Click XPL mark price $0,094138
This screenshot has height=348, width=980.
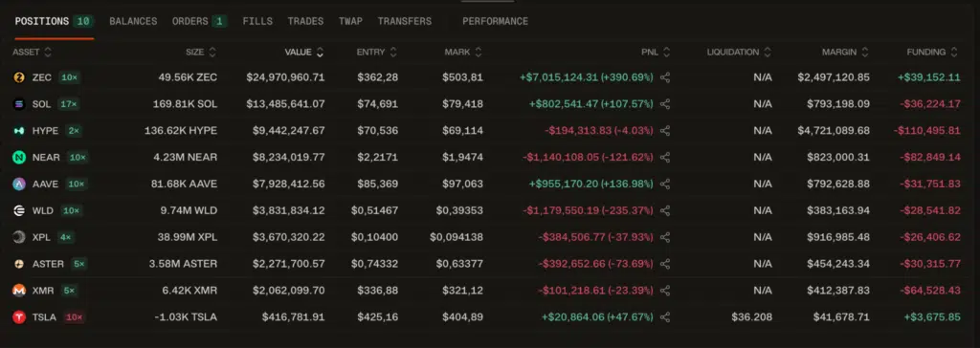coord(457,237)
